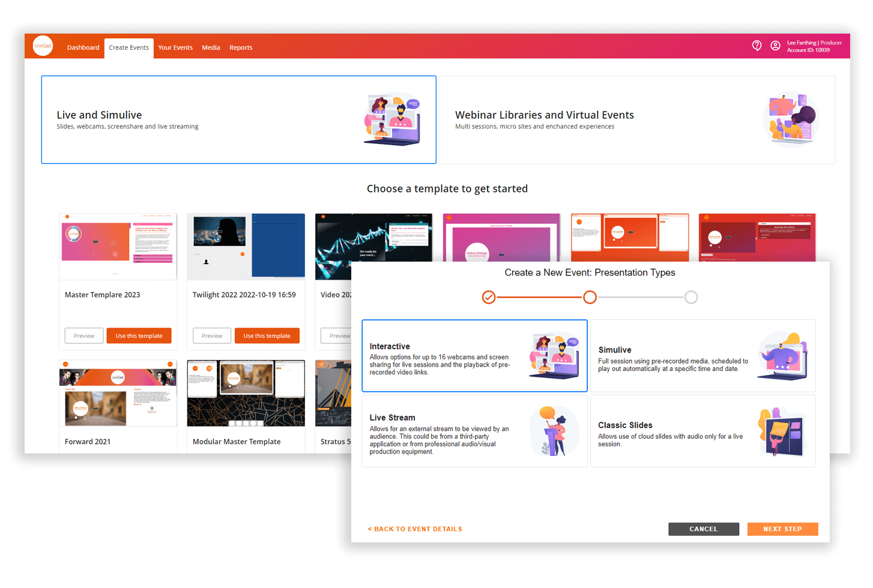Open the help question mark icon

pyautogui.click(x=757, y=45)
